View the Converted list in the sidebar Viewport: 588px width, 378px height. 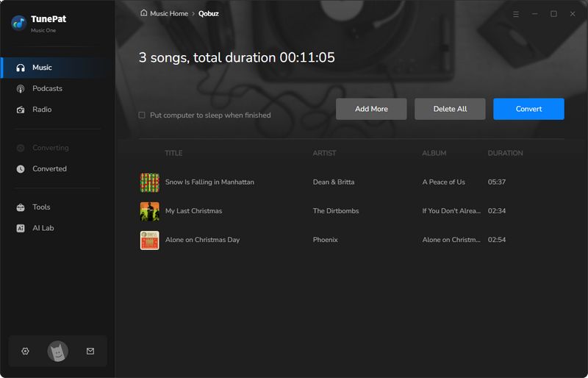pos(49,168)
